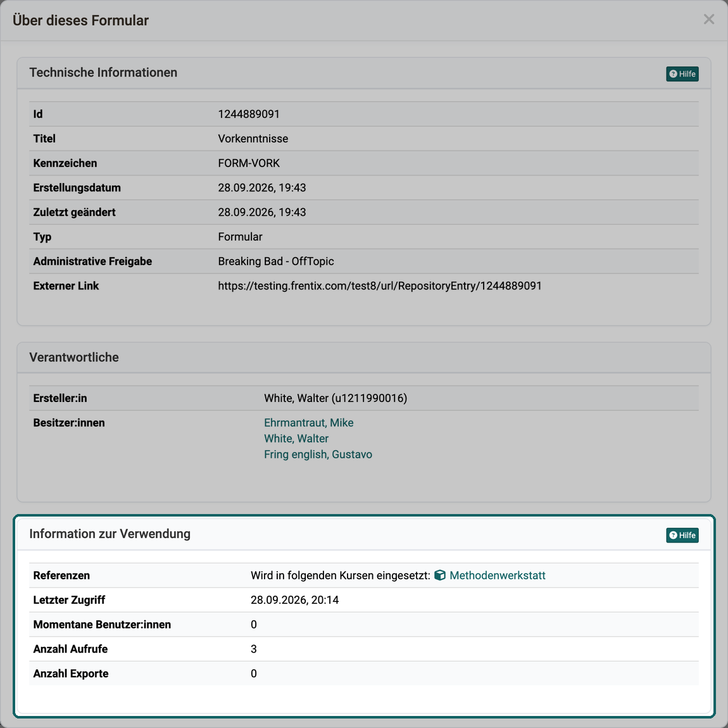This screenshot has height=728, width=728.
Task: Click the Erstellungsdatum row label
Action: 77,187
